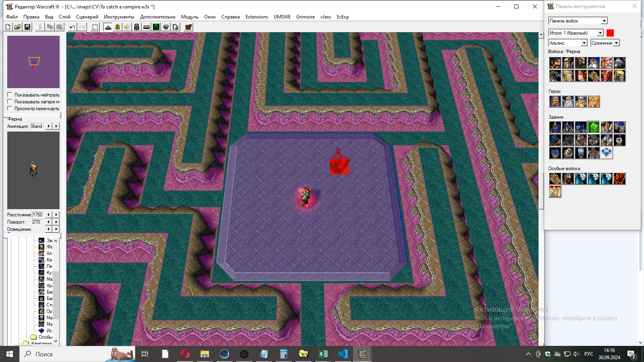Open the Модуль menu
The height and width of the screenshot is (362, 644).
(190, 17)
